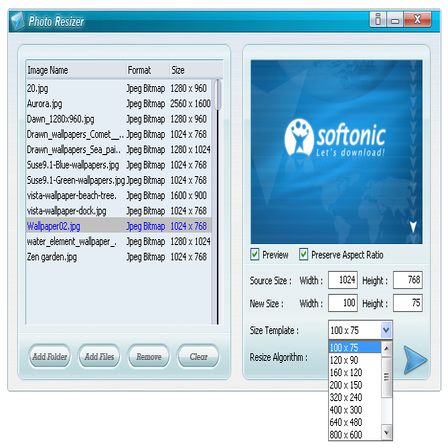Click the Add Folder button

pyautogui.click(x=50, y=357)
